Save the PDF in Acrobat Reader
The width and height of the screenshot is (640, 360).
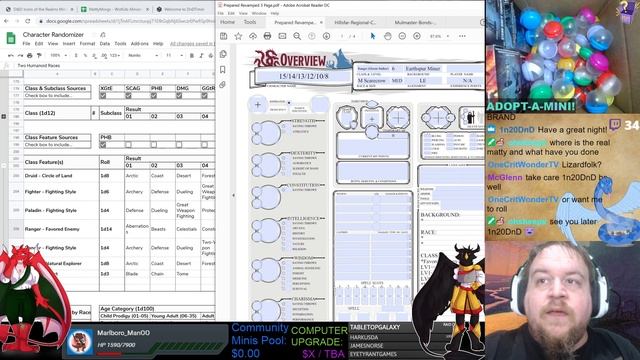pos(224,36)
